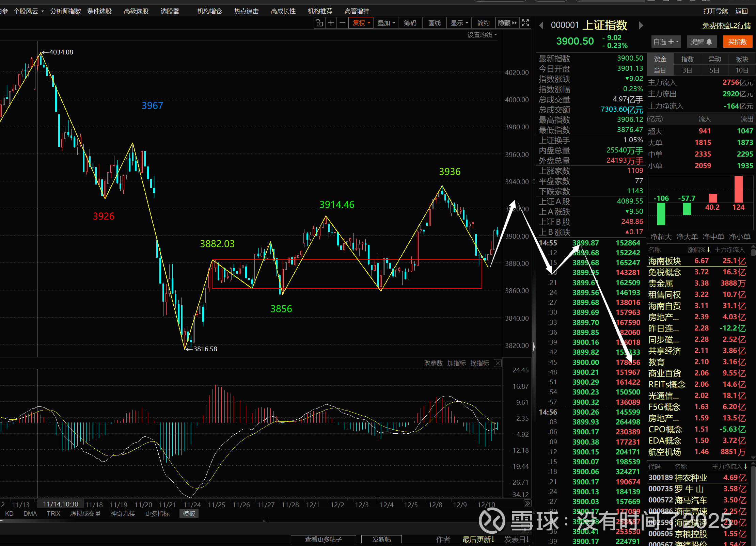The height and width of the screenshot is (546, 756).
Task: Zoom in chart with plus icon
Action: click(331, 23)
